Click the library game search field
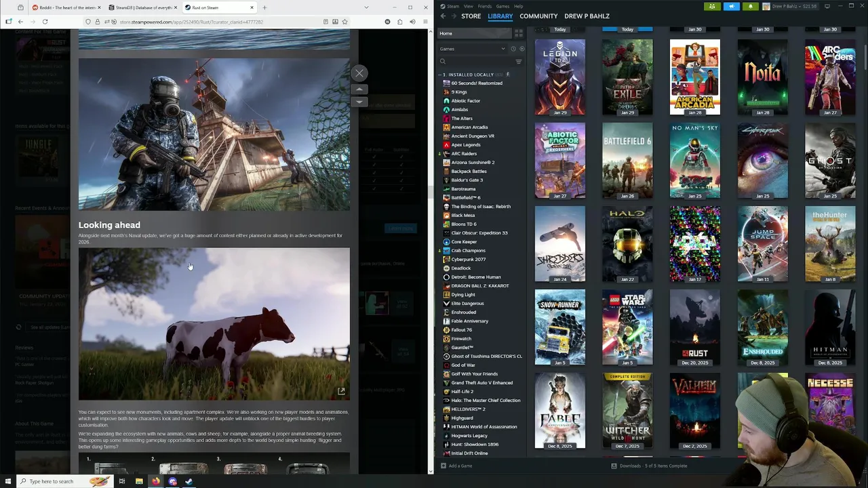The width and height of the screenshot is (868, 488). [x=476, y=62]
